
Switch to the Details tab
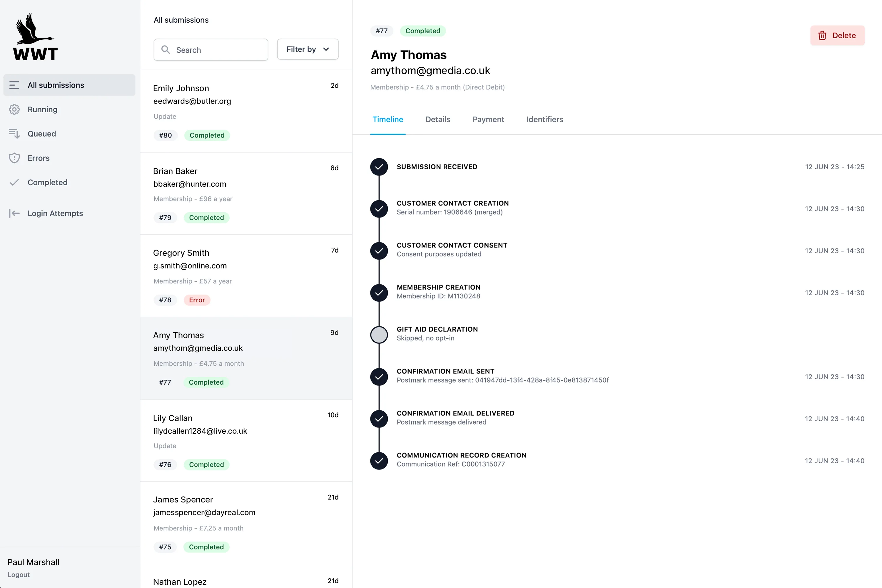pos(438,119)
